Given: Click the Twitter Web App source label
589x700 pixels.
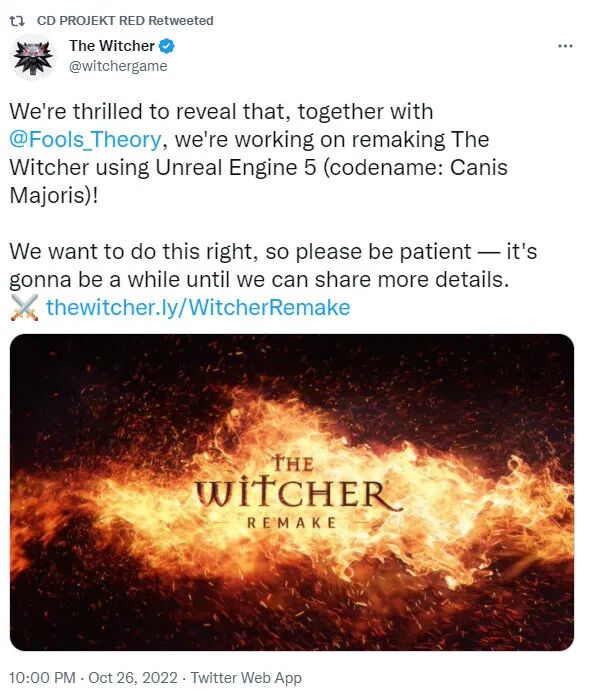Looking at the screenshot, I should pyautogui.click(x=246, y=677).
